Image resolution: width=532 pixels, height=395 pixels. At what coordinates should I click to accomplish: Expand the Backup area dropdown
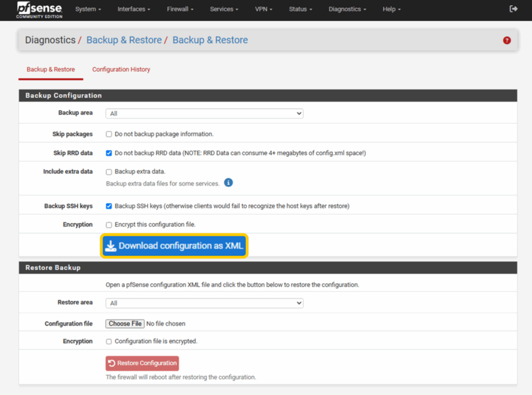pos(204,113)
